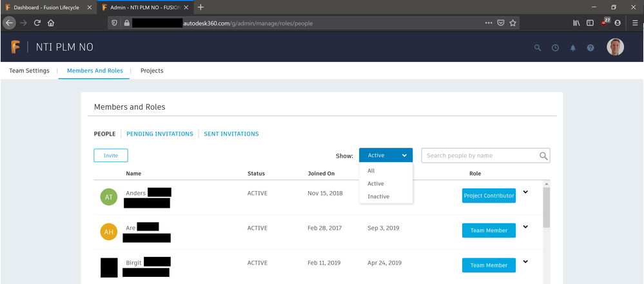
Task: Click the Status column header
Action: pyautogui.click(x=256, y=174)
